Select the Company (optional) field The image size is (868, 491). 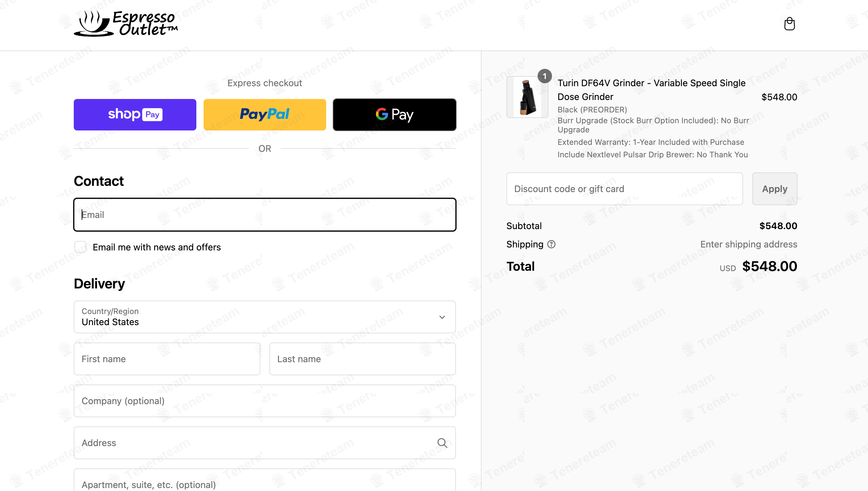(265, 401)
